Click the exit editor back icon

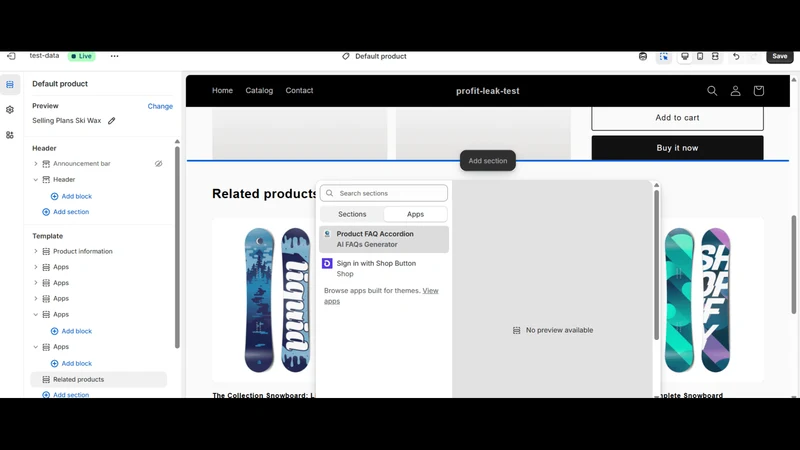tap(11, 56)
